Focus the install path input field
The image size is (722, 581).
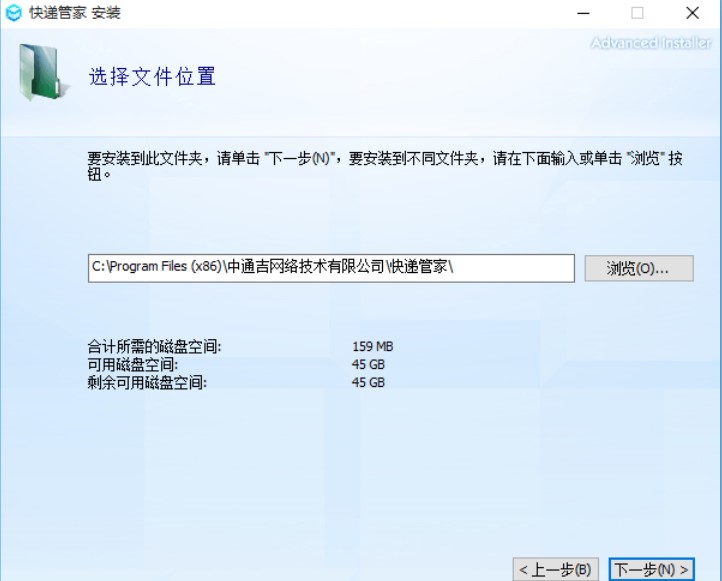pos(331,268)
